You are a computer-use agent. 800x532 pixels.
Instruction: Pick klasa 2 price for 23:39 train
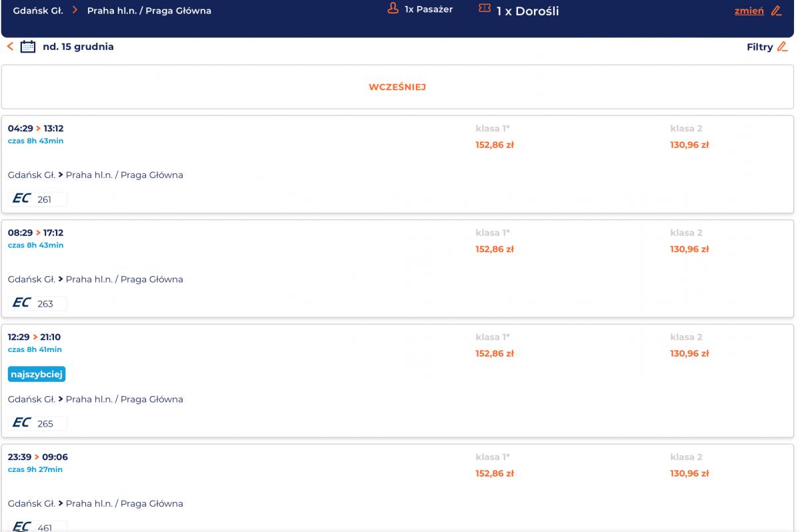(x=689, y=473)
